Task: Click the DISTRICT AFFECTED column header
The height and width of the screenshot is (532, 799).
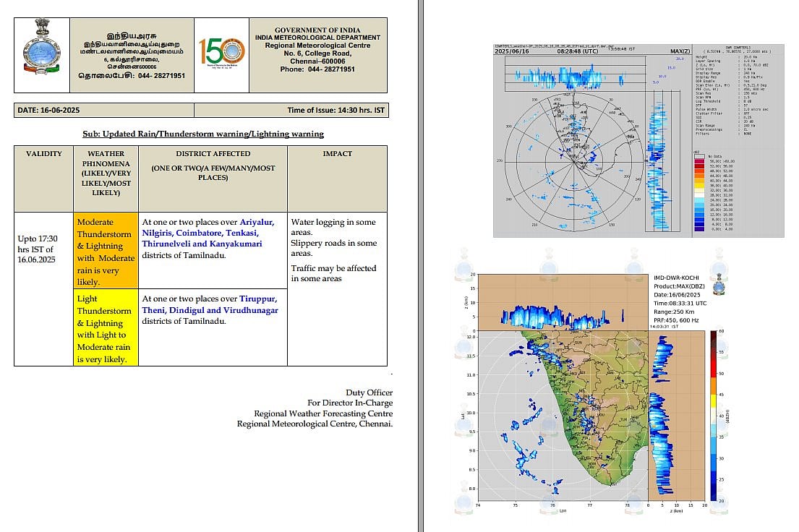Action: tap(213, 153)
